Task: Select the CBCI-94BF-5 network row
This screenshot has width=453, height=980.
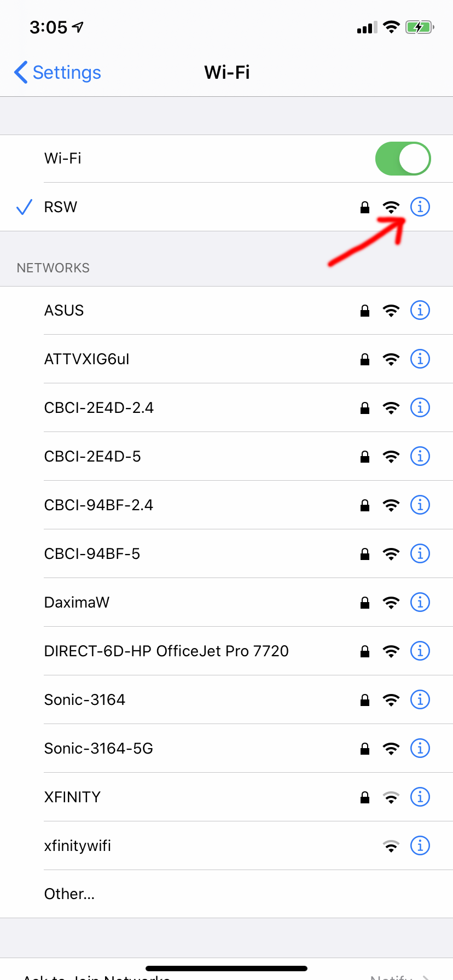Action: [226, 553]
